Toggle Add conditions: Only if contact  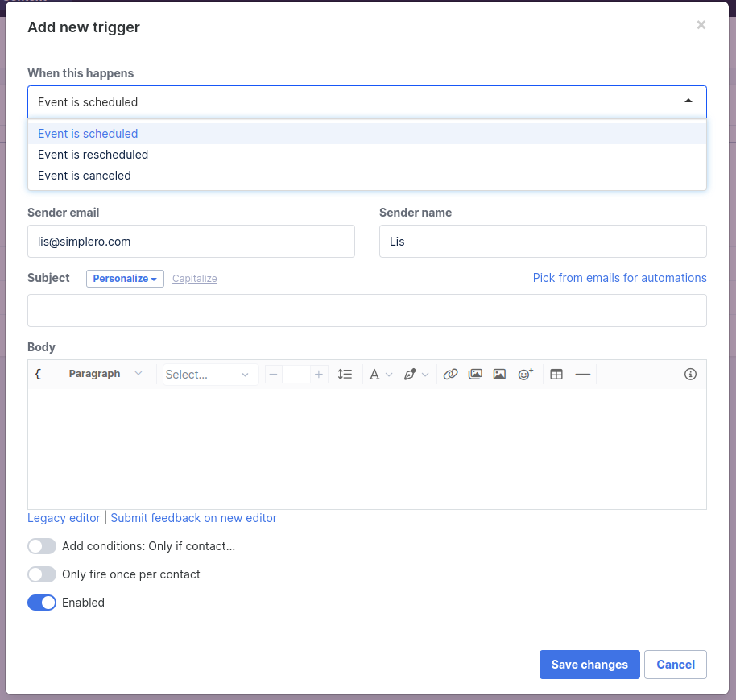point(42,546)
